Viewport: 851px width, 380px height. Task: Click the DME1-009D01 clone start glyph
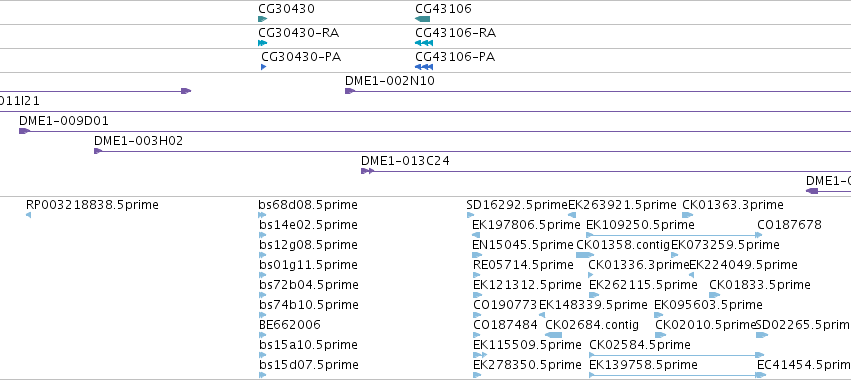pyautogui.click(x=24, y=131)
